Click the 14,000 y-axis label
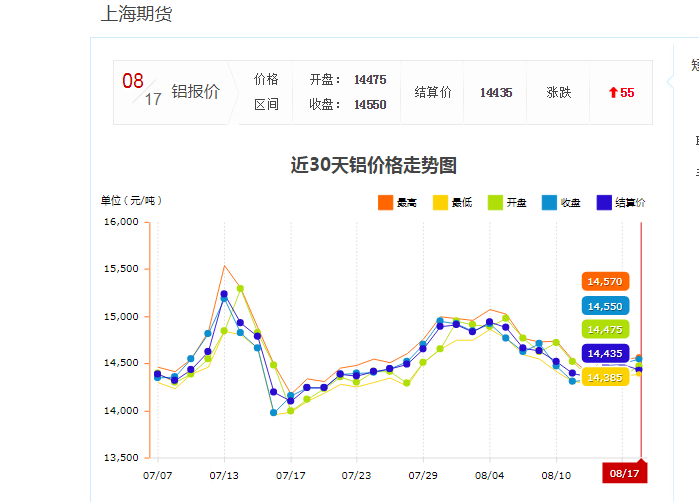The image size is (699, 502). coord(121,411)
